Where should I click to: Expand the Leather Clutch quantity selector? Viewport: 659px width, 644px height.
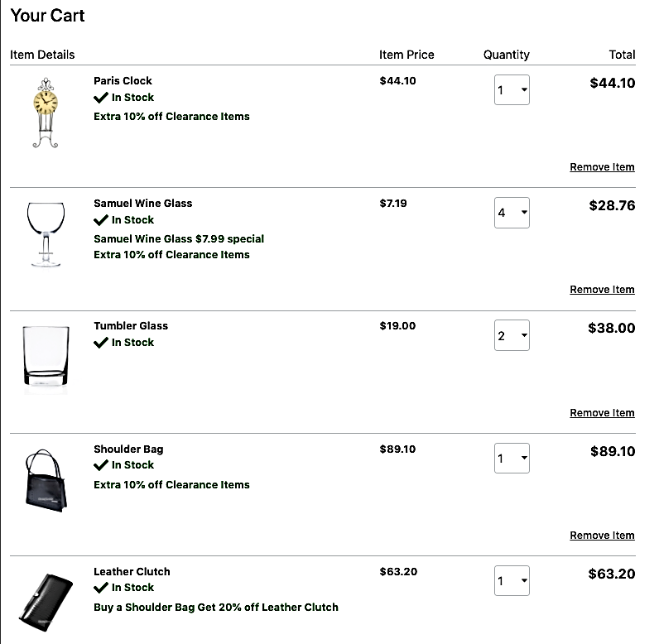click(x=512, y=580)
